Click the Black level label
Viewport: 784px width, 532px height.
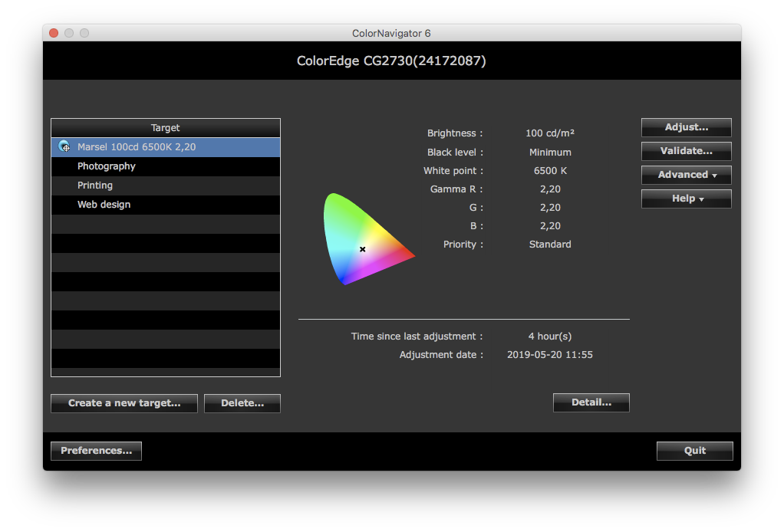pyautogui.click(x=455, y=153)
